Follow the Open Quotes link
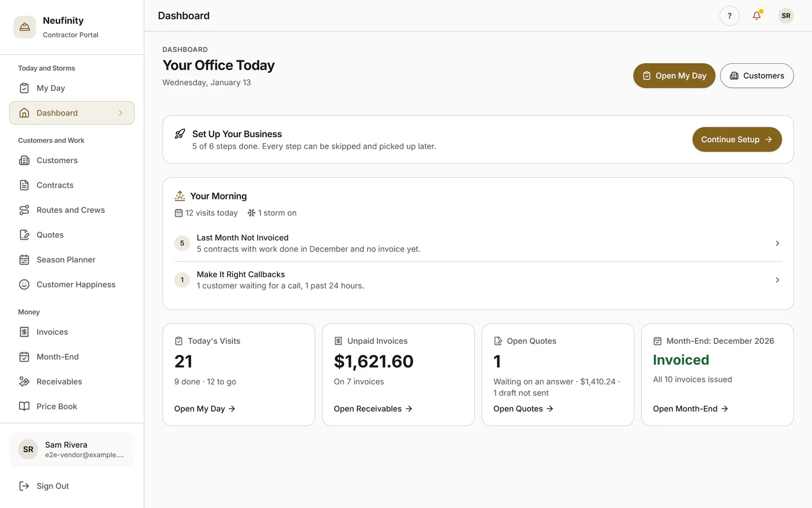 tap(523, 409)
